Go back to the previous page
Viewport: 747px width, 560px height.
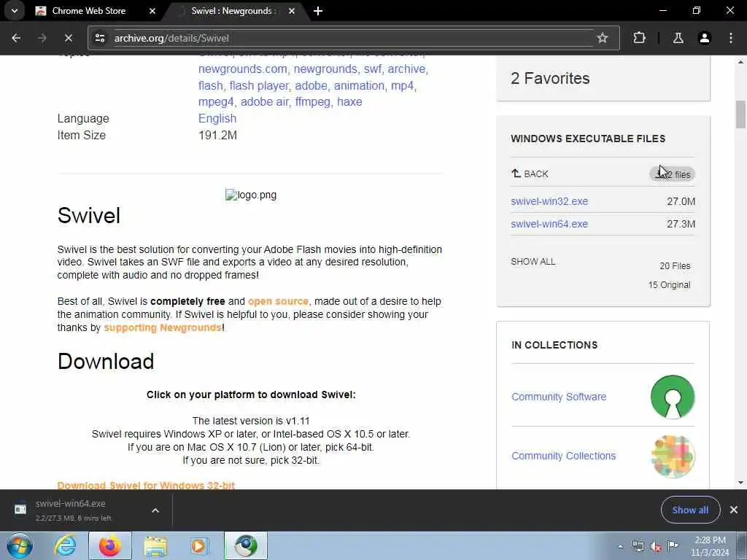[16, 38]
